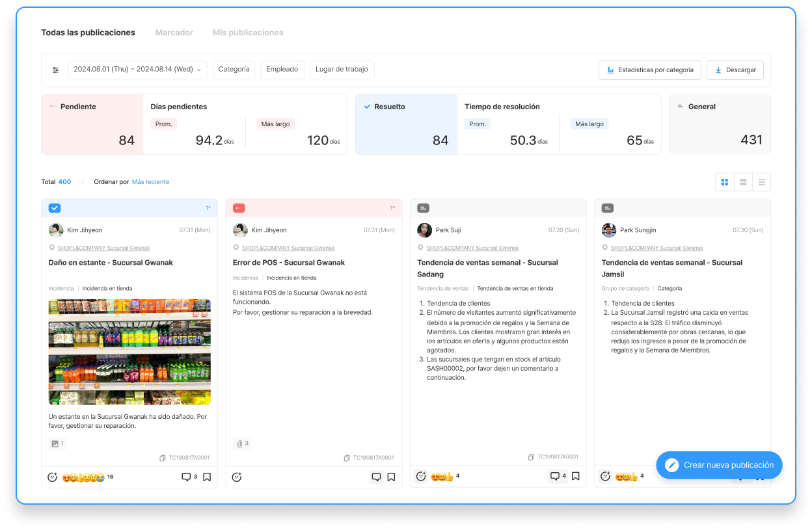Viewport: 812px width, 530px height.
Task: Copy code TC190817A0001 on Error de POS card
Action: pos(369,458)
